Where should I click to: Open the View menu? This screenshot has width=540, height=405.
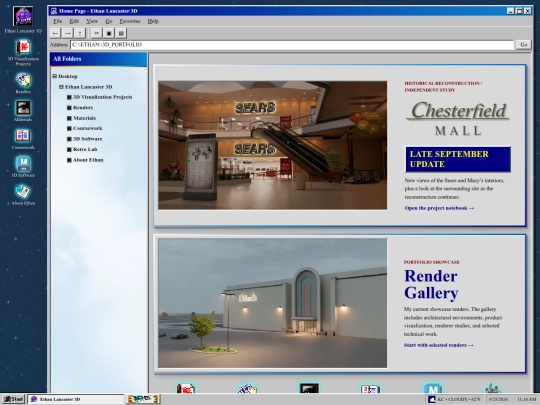point(92,21)
